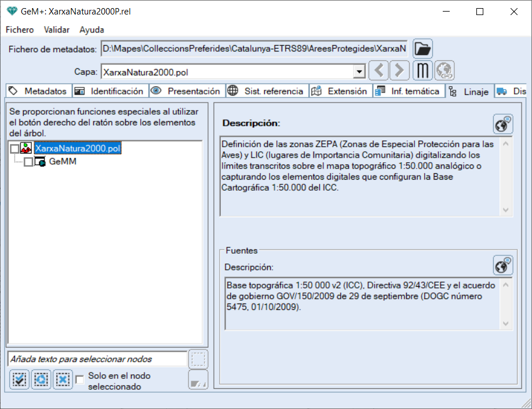
Task: Click the invert node selection icon
Action: 41,379
